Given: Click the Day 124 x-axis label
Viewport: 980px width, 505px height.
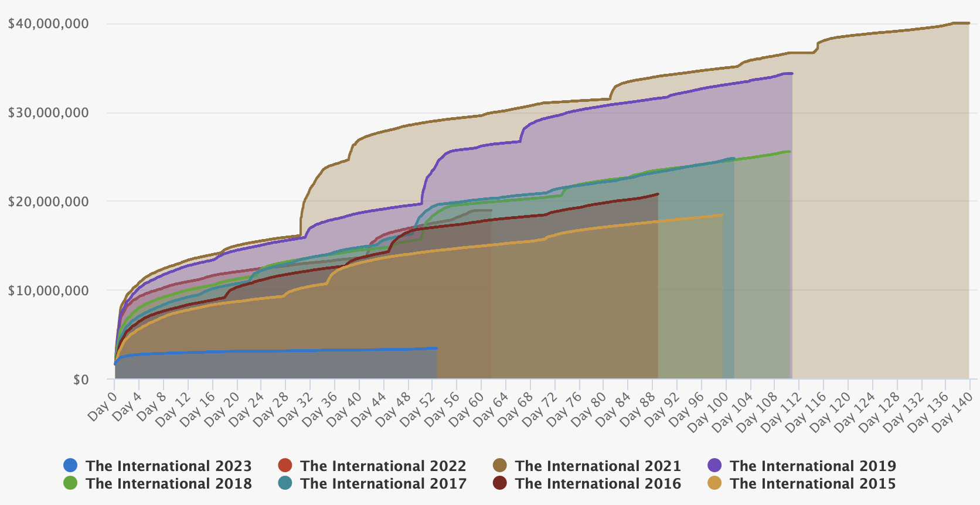Looking at the screenshot, I should pyautogui.click(x=855, y=411).
